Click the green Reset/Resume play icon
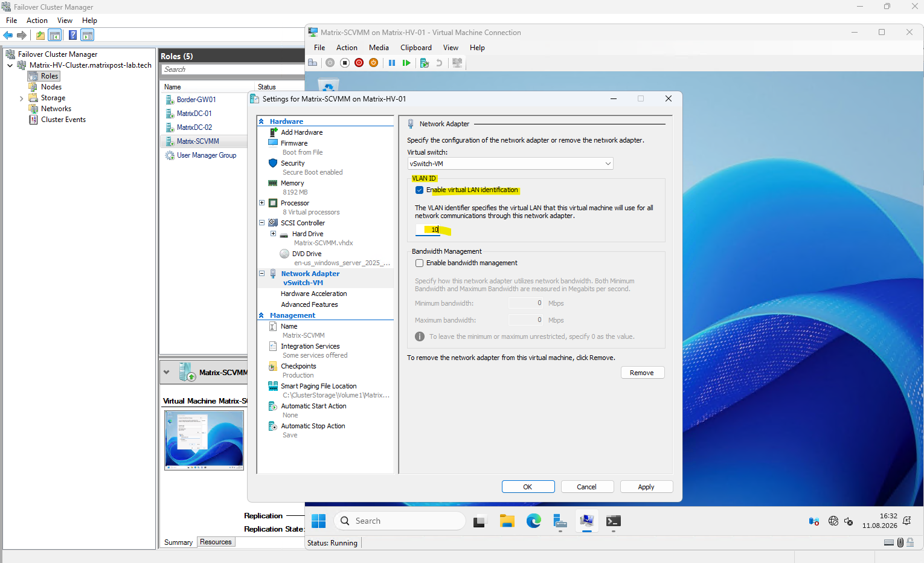 (x=406, y=63)
